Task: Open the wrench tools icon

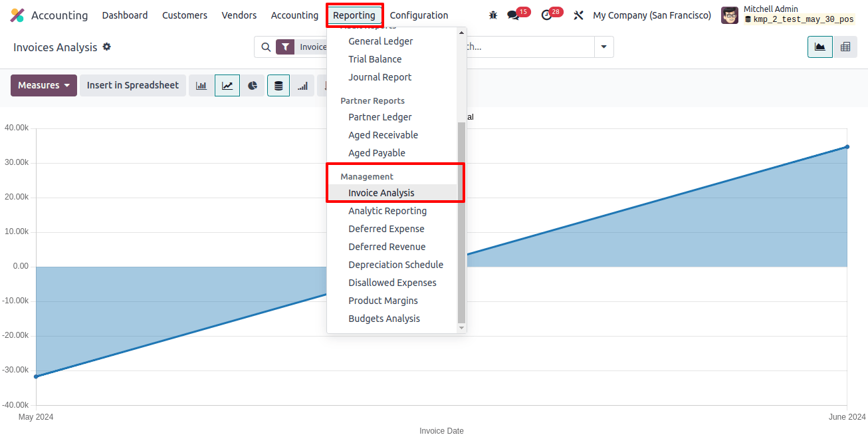Action: pyautogui.click(x=578, y=15)
